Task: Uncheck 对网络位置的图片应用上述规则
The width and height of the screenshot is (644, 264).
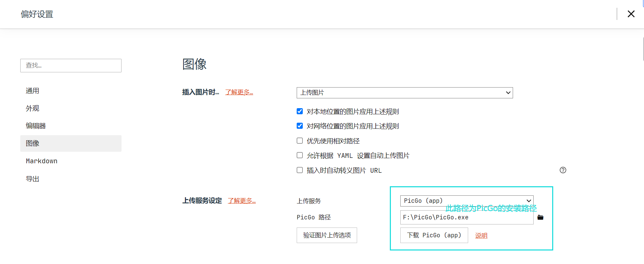Action: (x=300, y=126)
